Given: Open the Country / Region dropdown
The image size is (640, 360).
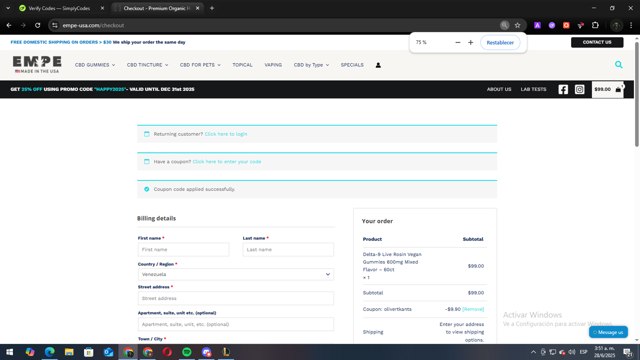Looking at the screenshot, I should click(236, 274).
